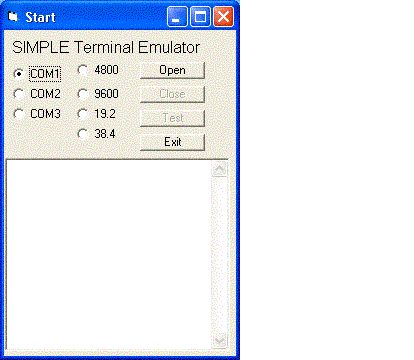Viewport: 414px width, 360px height.
Task: Click the SIMPLE Terminal Emulator heading label
Action: 106,47
